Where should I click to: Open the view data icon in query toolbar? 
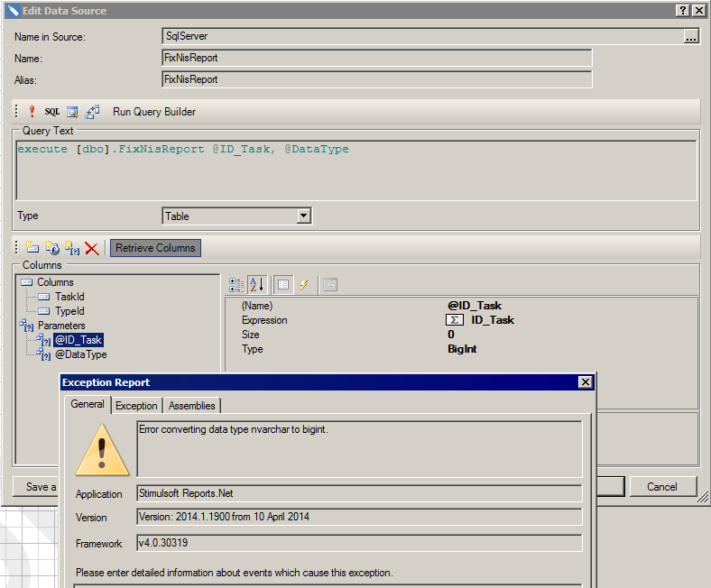click(x=72, y=112)
